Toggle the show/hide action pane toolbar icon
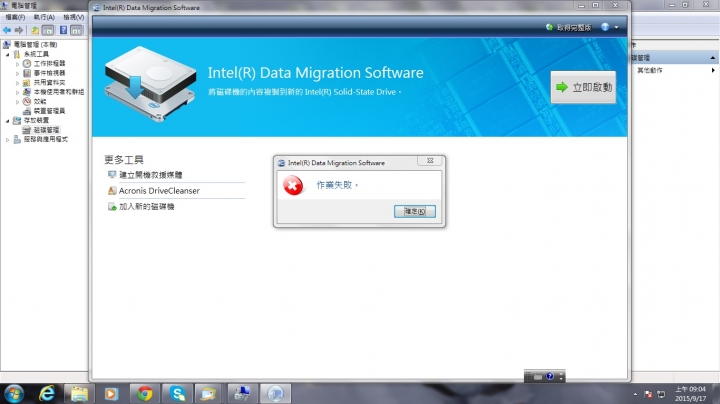This screenshot has width=720, height=404. (x=76, y=30)
